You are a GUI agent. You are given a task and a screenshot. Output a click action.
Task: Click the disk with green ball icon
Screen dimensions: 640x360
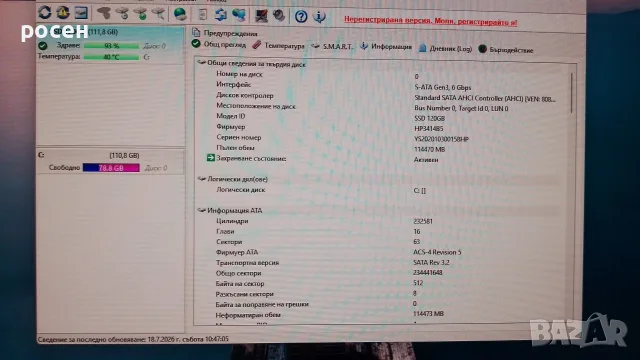point(141,14)
